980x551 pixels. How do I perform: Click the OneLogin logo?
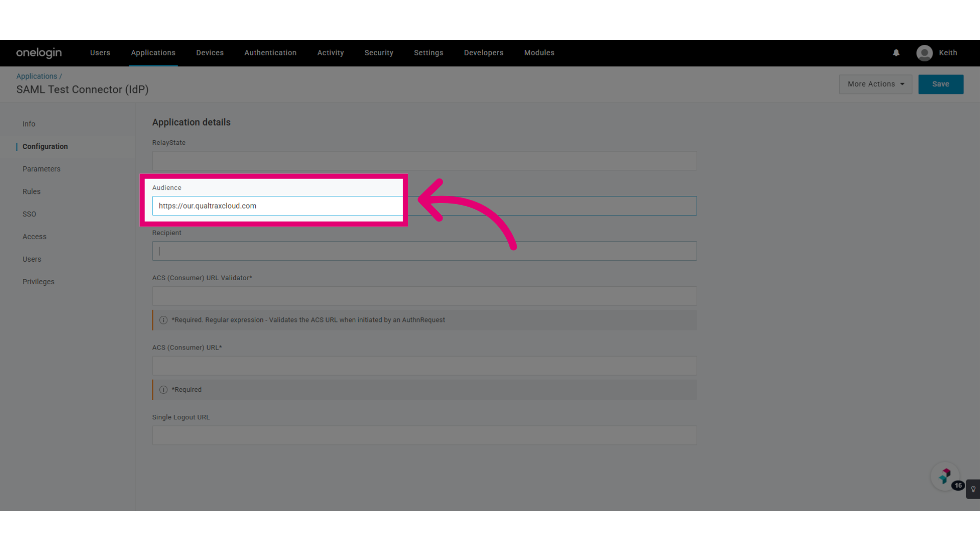(39, 53)
